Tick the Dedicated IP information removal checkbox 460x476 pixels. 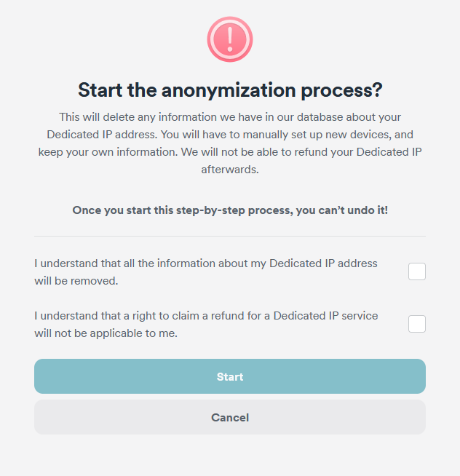417,271
